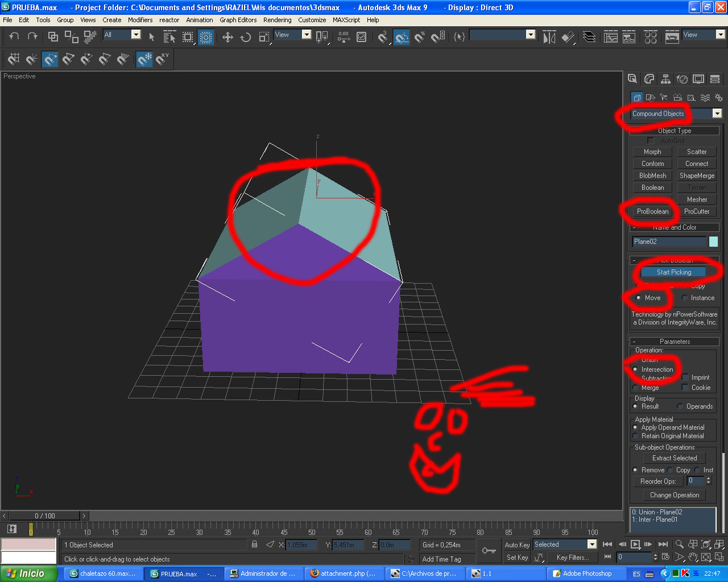The height and width of the screenshot is (582, 728).
Task: Open the selection filter dropdown showing All
Action: (122, 35)
